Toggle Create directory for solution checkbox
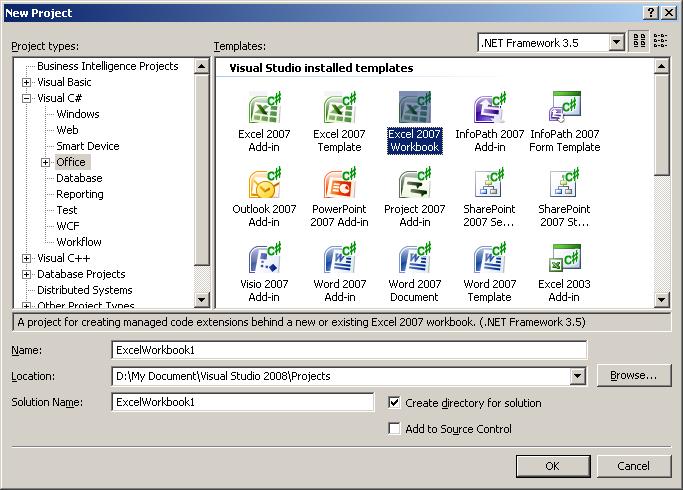Screen dimensions: 683x490 coord(394,402)
